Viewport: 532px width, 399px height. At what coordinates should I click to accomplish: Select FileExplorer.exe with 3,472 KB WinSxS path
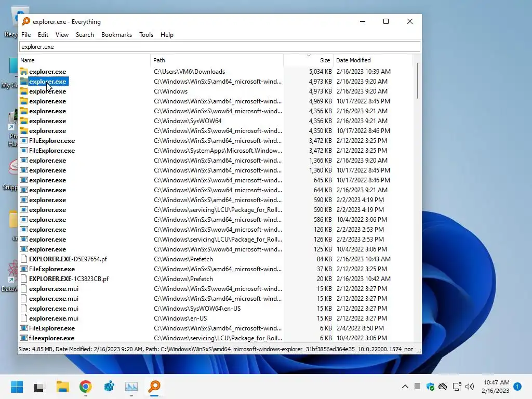52,140
